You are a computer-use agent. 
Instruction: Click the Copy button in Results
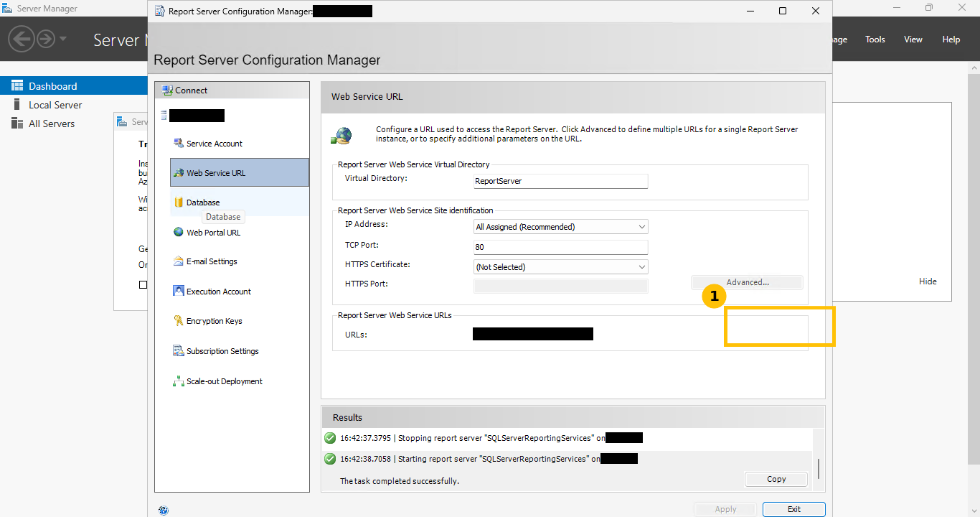tap(776, 479)
